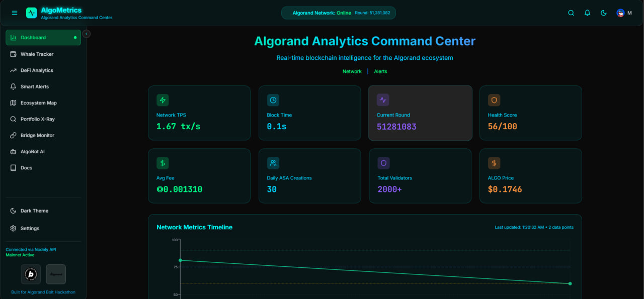Click the Avg Fee dollar icon
Image resolution: width=644 pixels, height=299 pixels.
point(163,163)
